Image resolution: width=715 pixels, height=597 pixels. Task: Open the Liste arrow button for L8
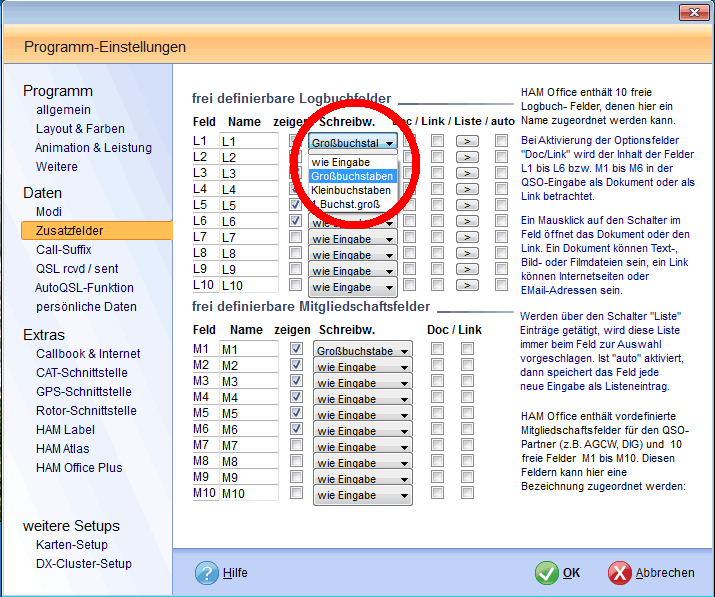click(x=467, y=253)
